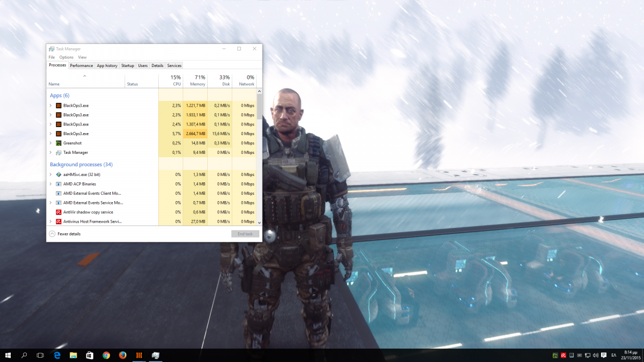Viewport: 644px width, 362px height.
Task: Expand the Greenshot process row
Action: pos(51,143)
